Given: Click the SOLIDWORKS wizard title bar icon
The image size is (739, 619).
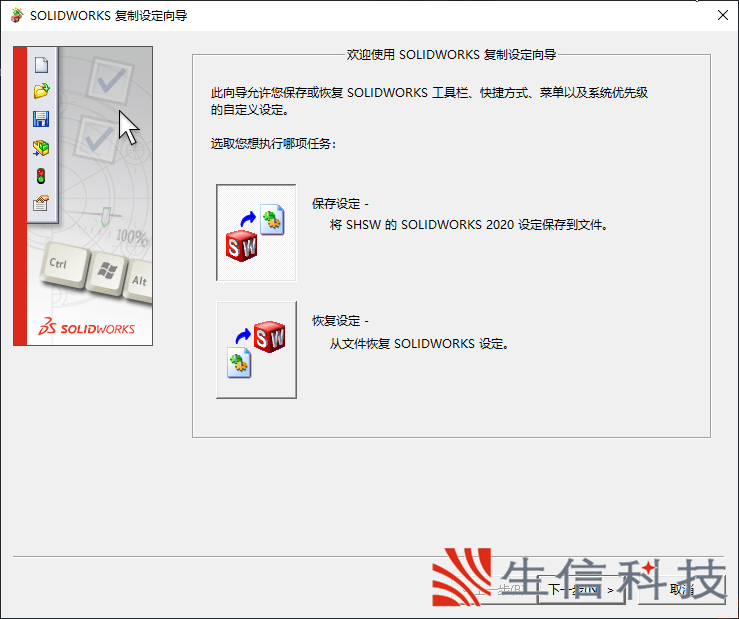Looking at the screenshot, I should point(17,16).
